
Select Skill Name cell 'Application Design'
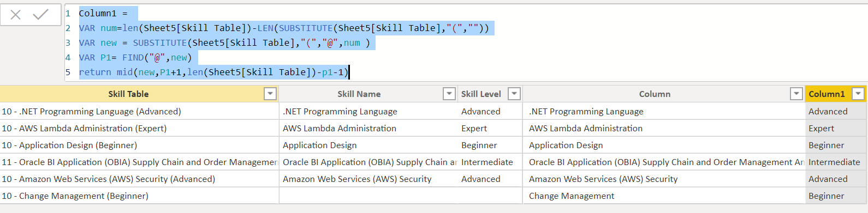click(x=368, y=145)
